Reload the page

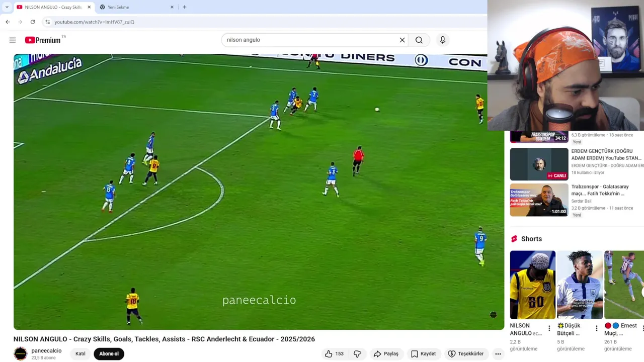[x=33, y=22]
